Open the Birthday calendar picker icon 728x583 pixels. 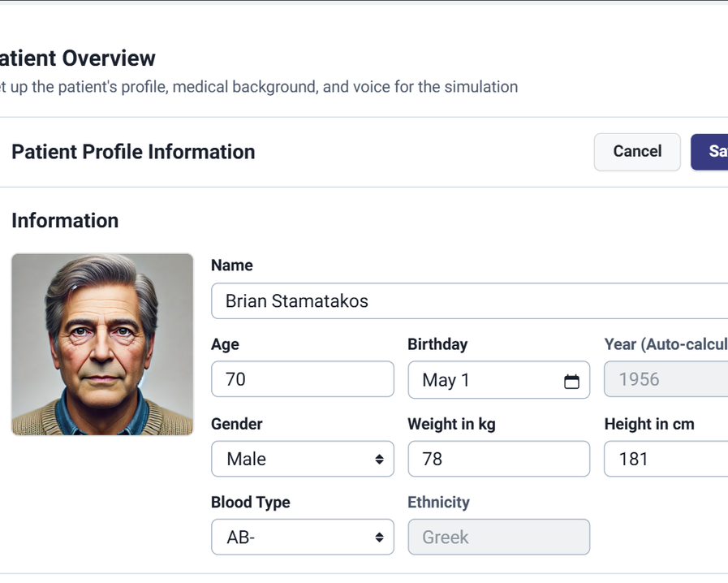(x=571, y=381)
